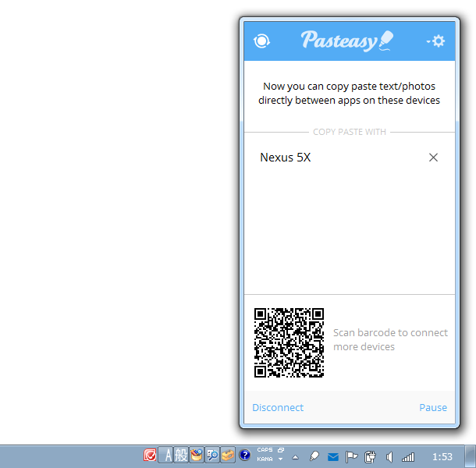
Task: Toggle the CAPS lock indicator
Action: coord(265,450)
